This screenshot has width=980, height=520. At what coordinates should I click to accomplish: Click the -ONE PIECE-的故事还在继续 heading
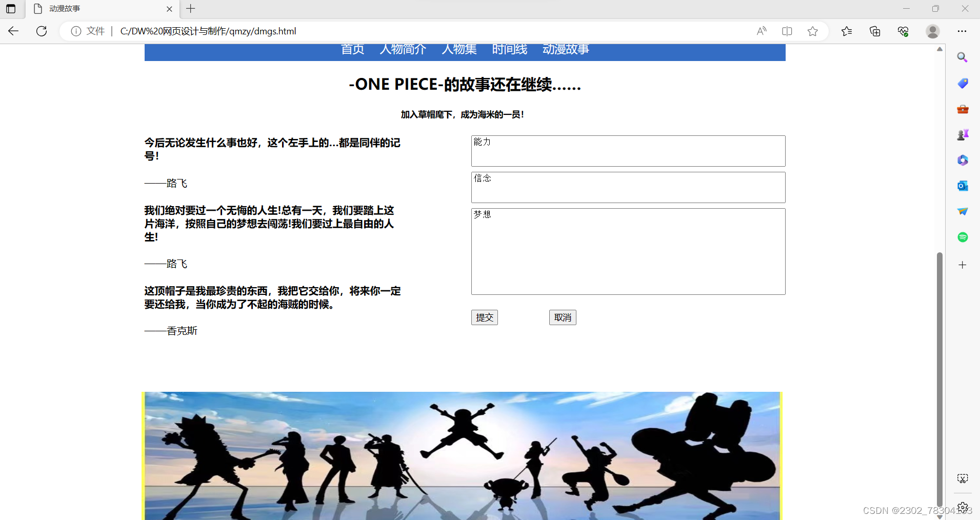click(465, 84)
